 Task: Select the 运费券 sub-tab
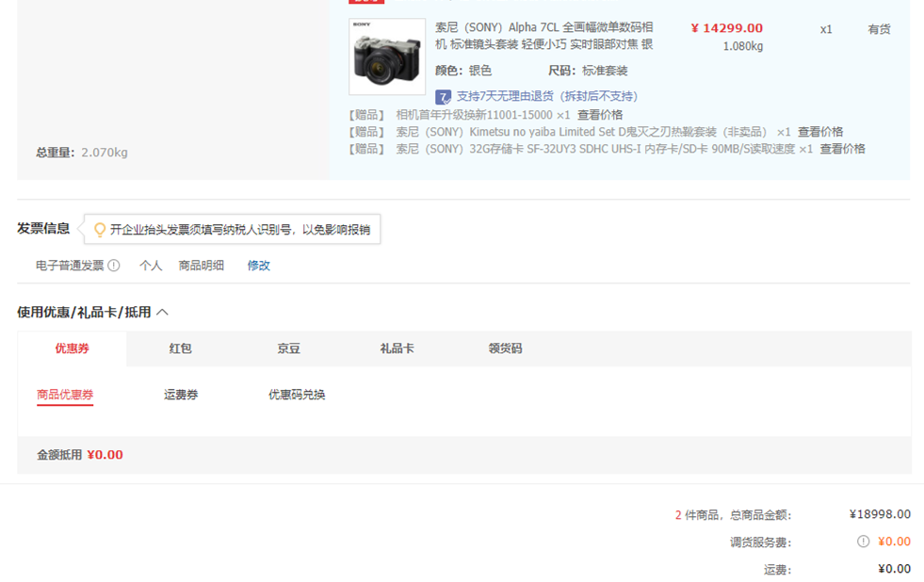coord(181,395)
